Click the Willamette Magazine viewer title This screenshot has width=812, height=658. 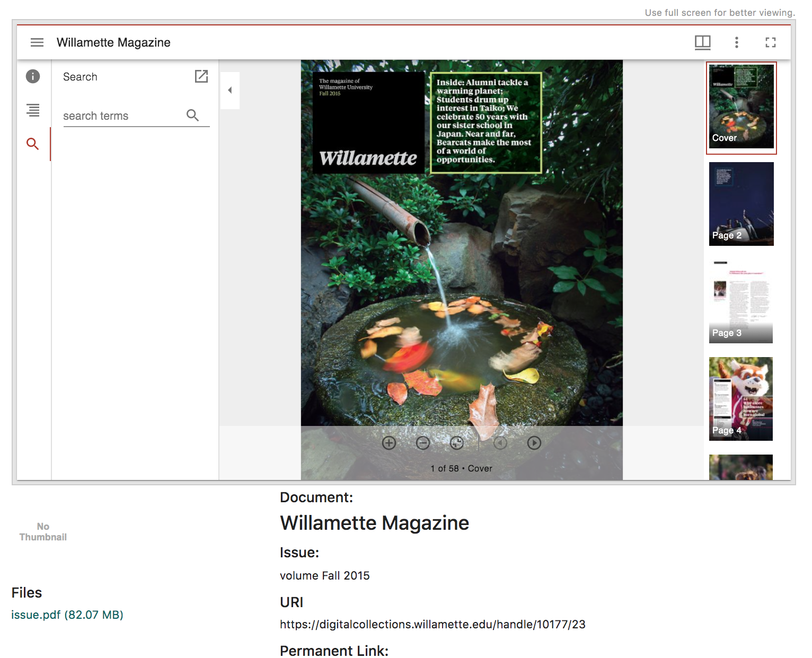pyautogui.click(x=113, y=42)
